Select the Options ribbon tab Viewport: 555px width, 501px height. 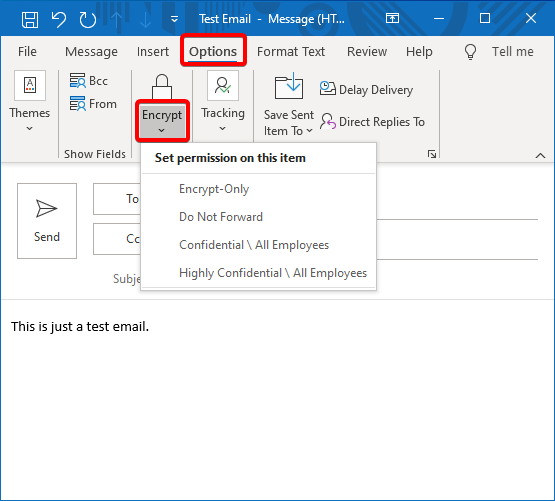(x=213, y=52)
